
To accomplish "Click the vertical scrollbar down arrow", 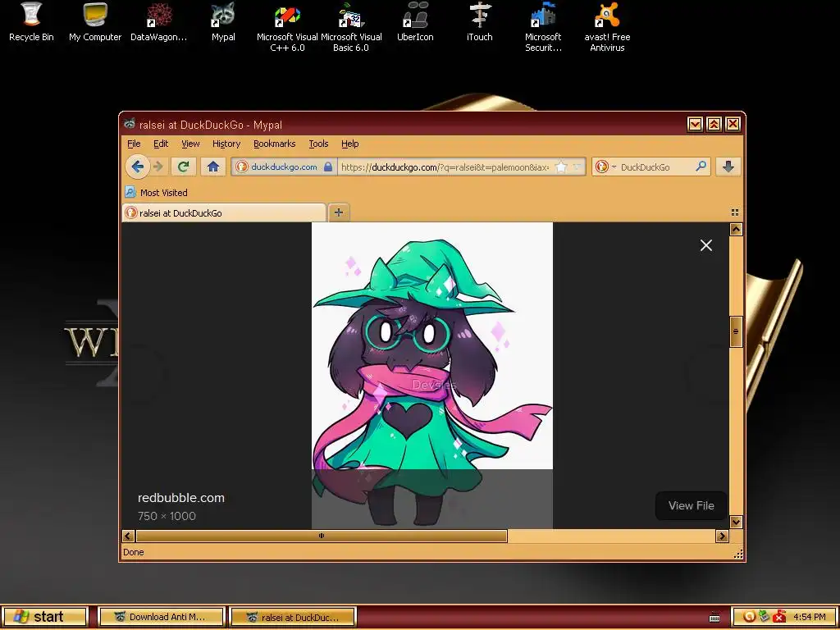I will pyautogui.click(x=736, y=522).
